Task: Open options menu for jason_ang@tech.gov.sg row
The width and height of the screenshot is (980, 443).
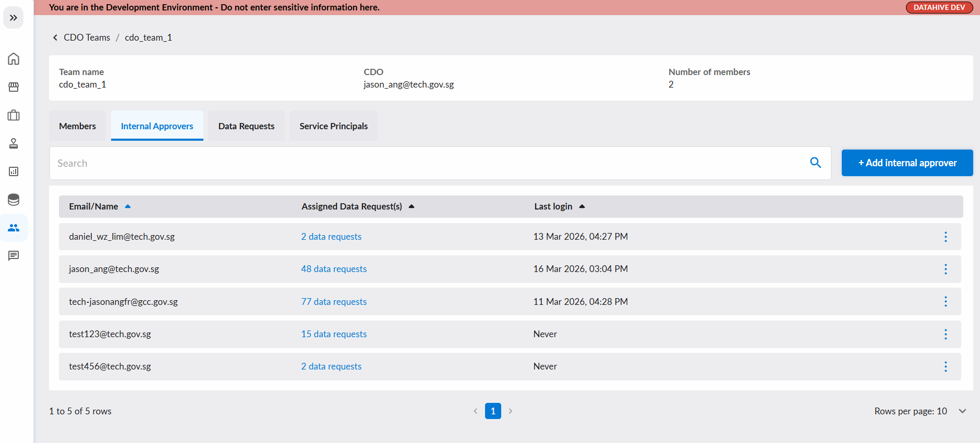Action: 946,269
